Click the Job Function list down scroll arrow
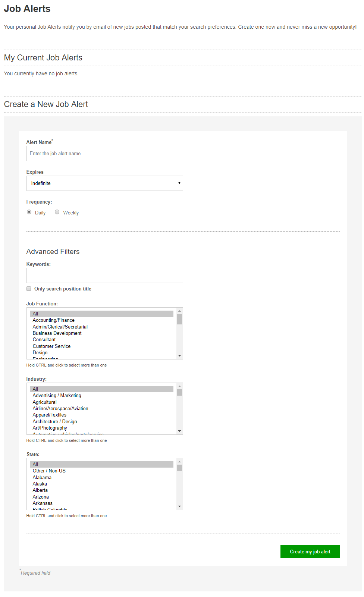 180,356
